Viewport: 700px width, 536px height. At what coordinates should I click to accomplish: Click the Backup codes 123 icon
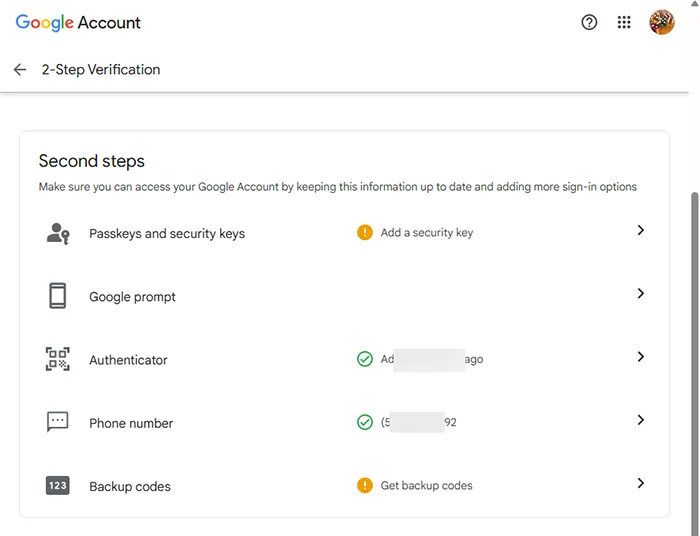(58, 486)
